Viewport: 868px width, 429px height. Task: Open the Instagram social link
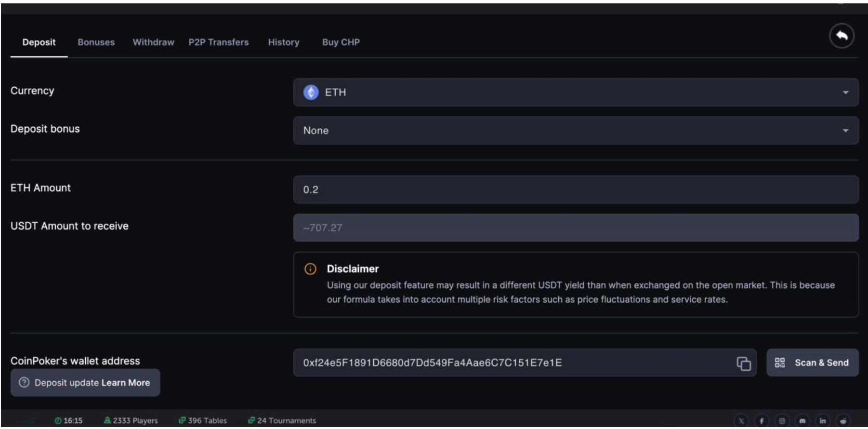pyautogui.click(x=782, y=421)
